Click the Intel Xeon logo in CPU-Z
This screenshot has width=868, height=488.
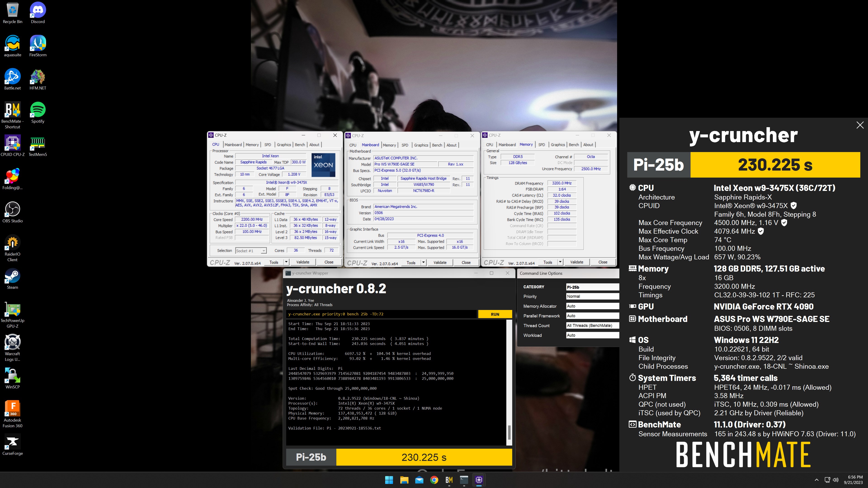click(323, 165)
